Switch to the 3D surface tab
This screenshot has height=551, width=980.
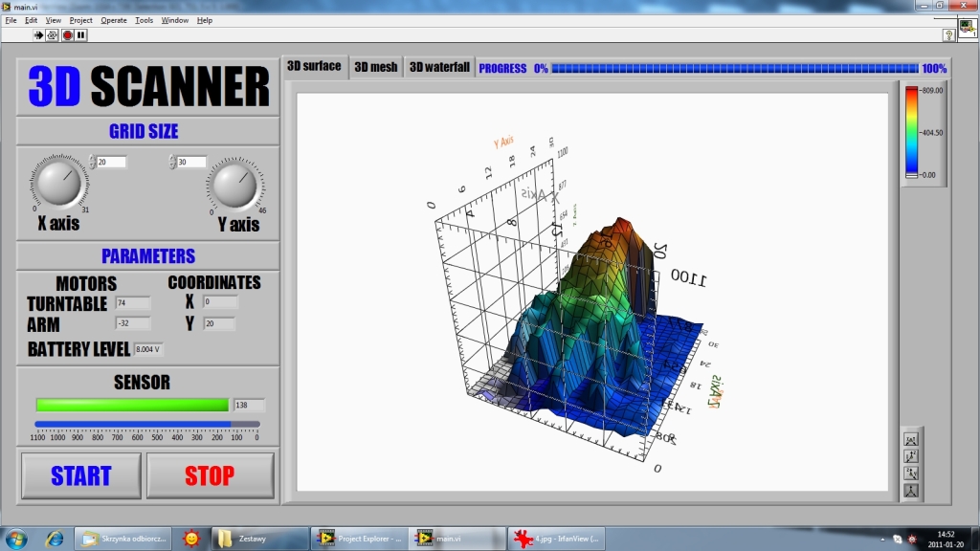tap(314, 66)
